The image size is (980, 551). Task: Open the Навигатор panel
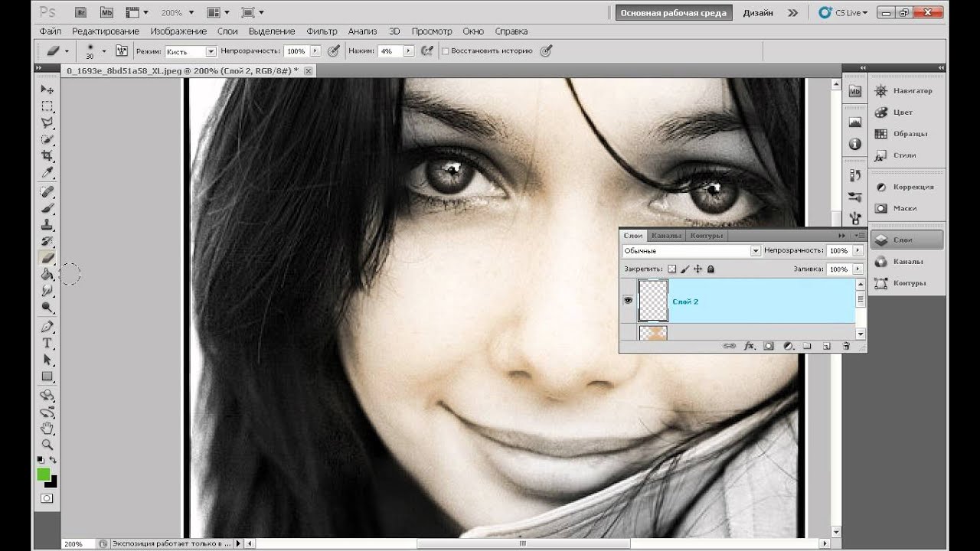906,90
